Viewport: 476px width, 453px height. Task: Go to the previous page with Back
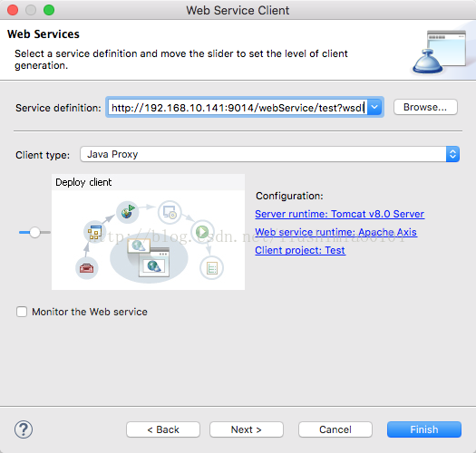[x=163, y=429]
